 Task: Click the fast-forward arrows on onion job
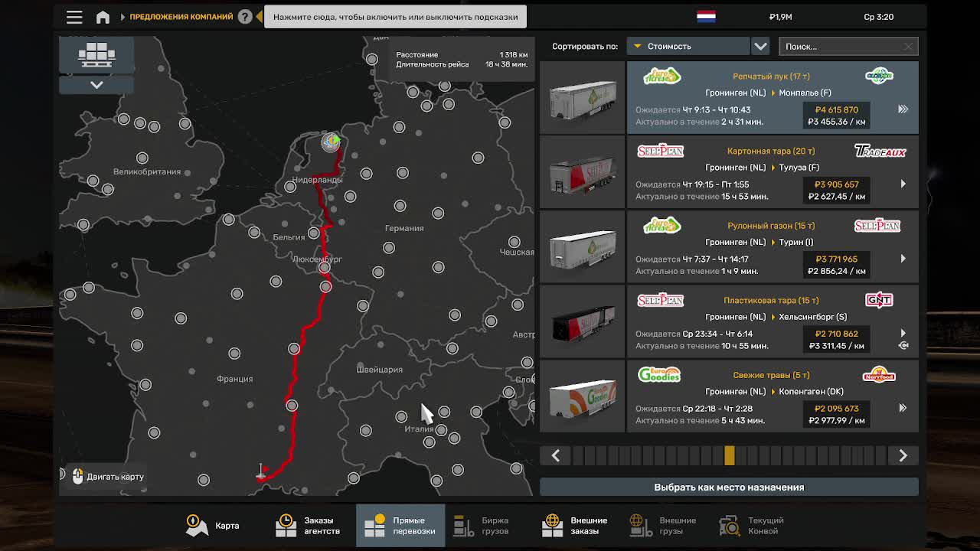tap(903, 109)
